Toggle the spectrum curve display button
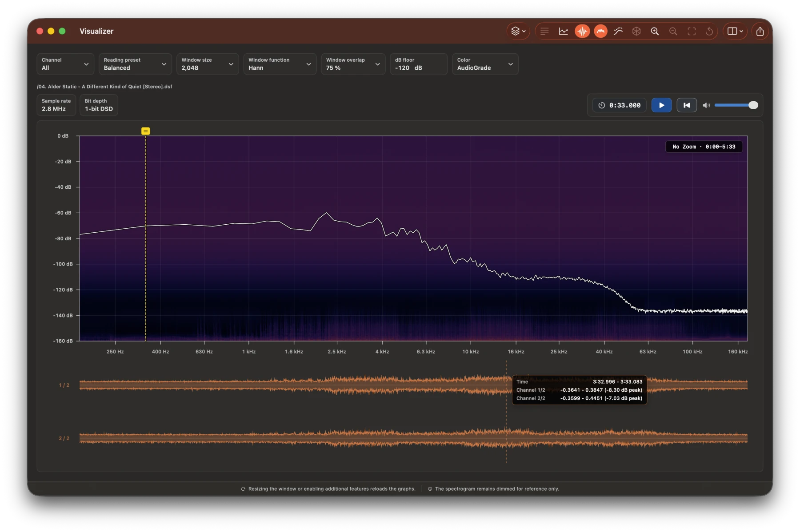 600,31
